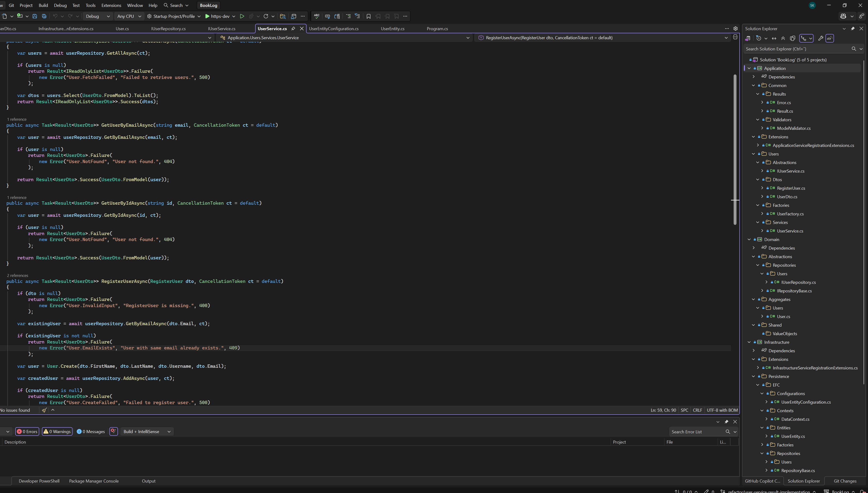Click Collapse All in Solution Explorer

[783, 38]
